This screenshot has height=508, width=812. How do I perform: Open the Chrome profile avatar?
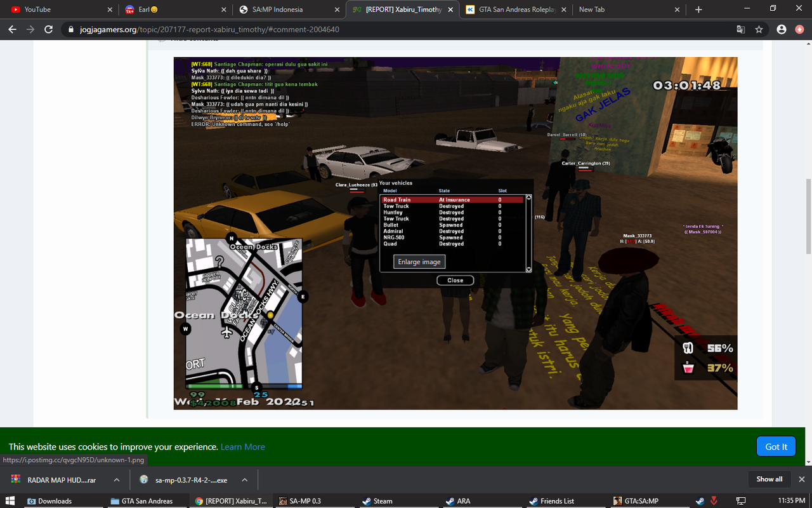(782, 29)
